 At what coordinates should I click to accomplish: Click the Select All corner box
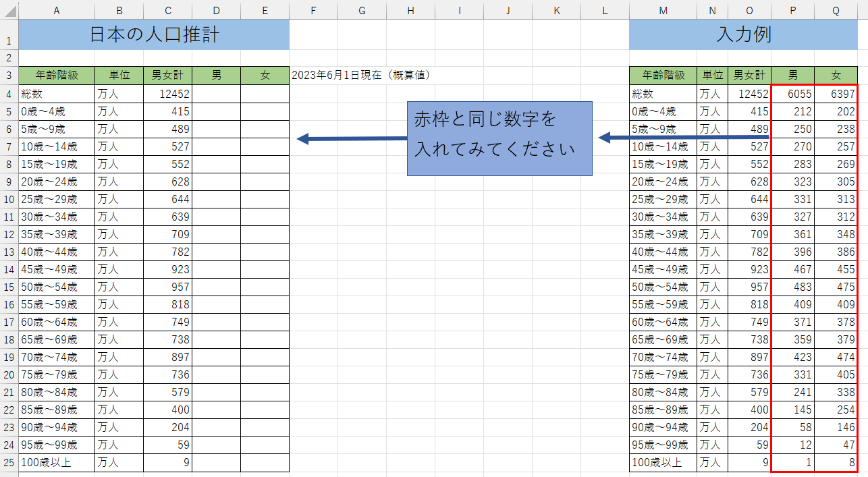click(9, 10)
